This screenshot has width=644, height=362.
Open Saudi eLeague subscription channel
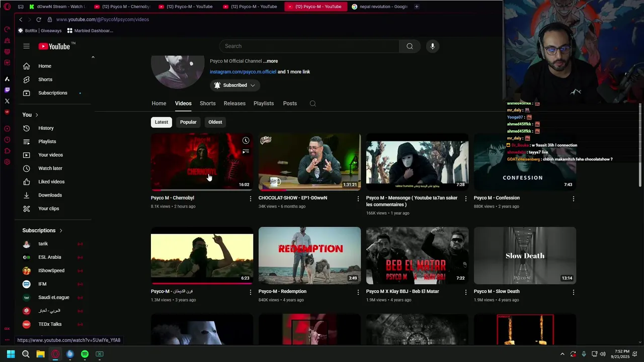coord(53,298)
